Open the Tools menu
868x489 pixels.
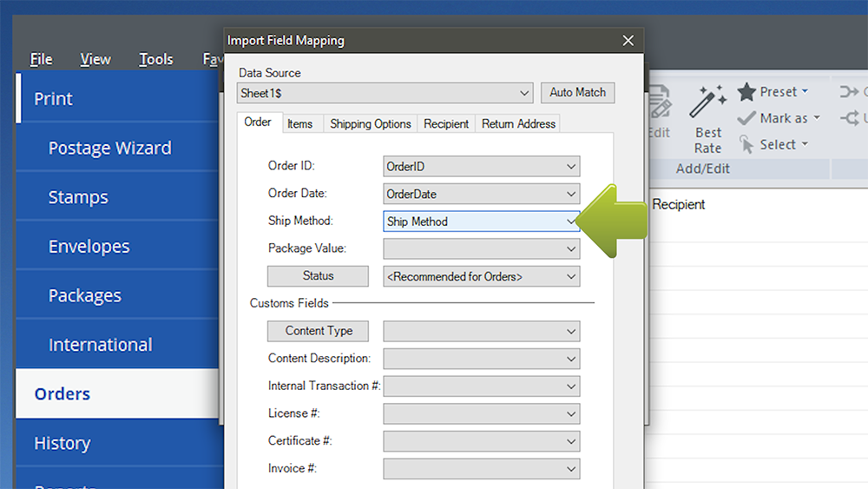pyautogui.click(x=156, y=59)
